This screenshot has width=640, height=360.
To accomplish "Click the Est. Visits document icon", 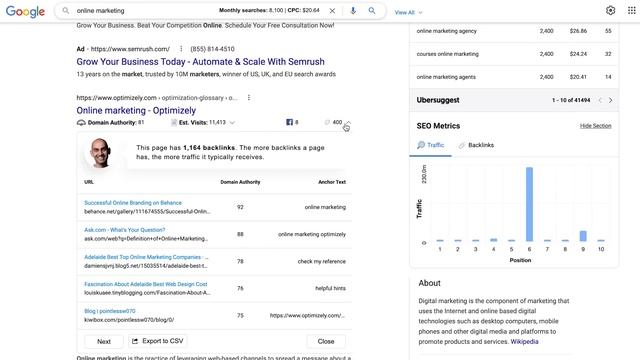I will coord(174,122).
